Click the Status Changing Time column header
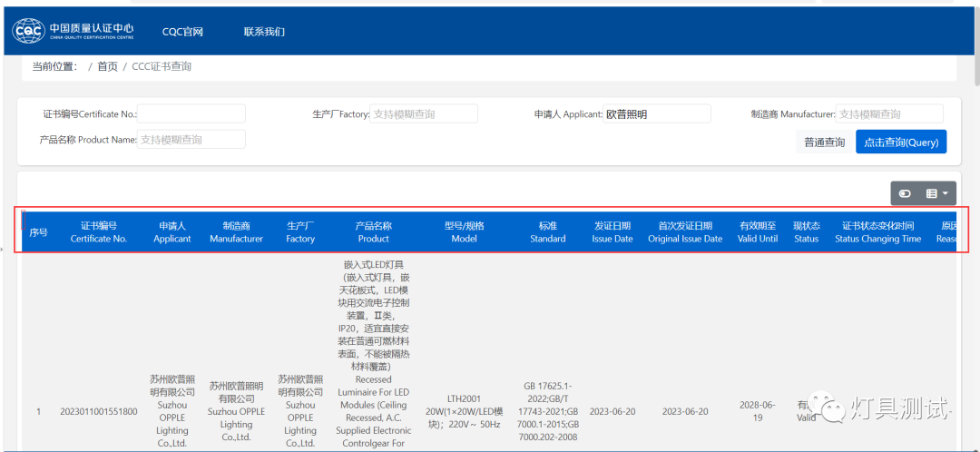The image size is (980, 452). pos(877,232)
